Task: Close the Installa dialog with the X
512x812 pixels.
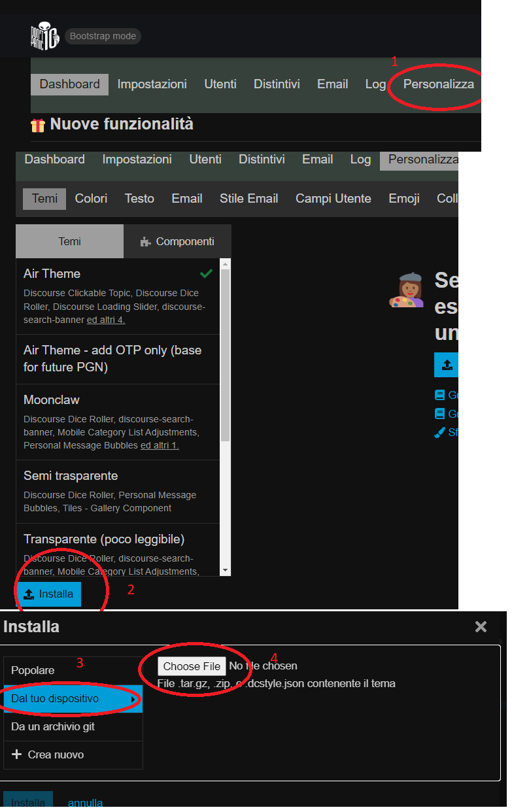Action: point(481,627)
